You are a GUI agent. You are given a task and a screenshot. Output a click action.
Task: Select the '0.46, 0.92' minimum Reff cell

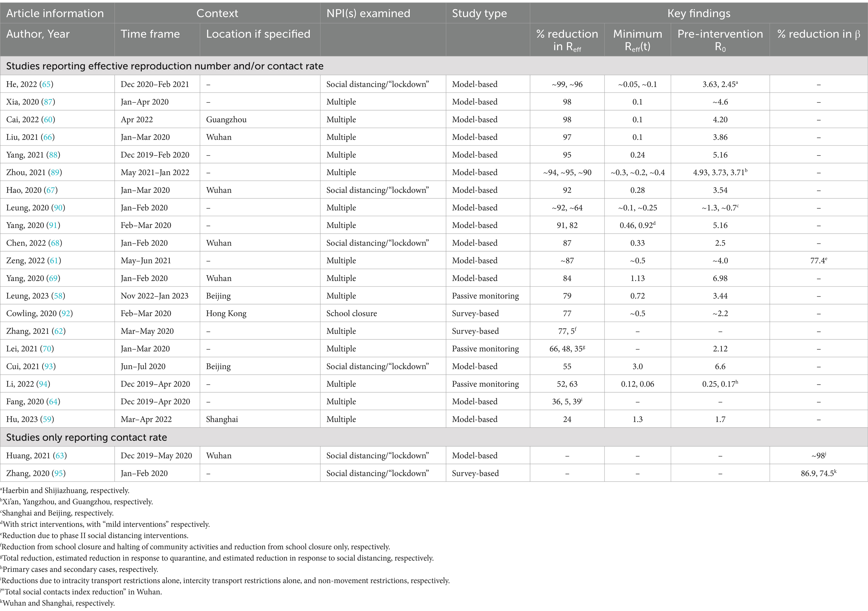tap(637, 225)
